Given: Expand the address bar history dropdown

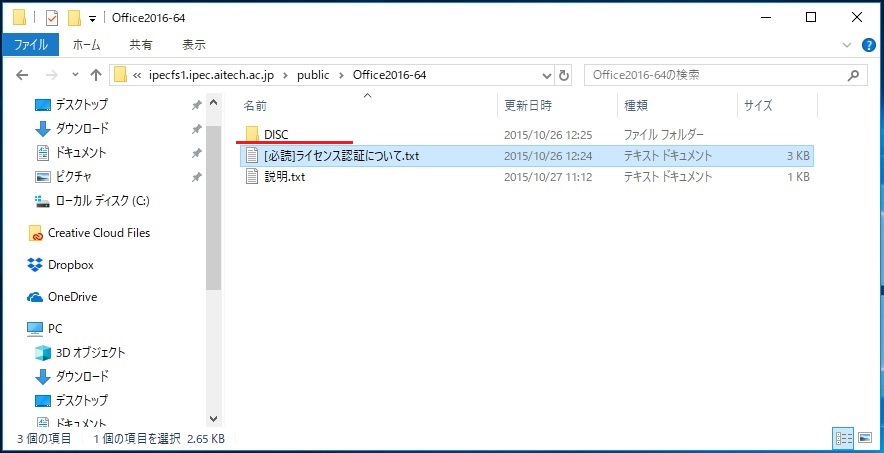Looking at the screenshot, I should [547, 75].
